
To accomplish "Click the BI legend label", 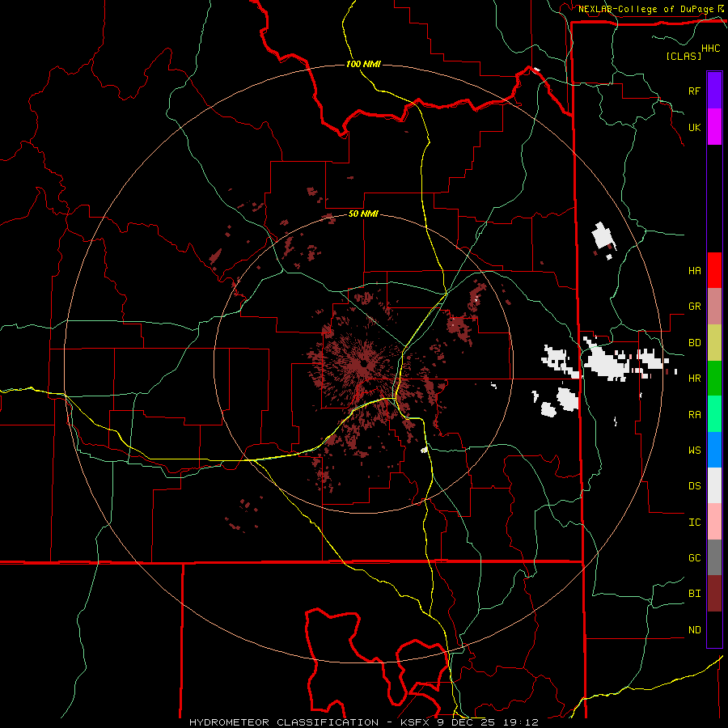I will (x=694, y=594).
